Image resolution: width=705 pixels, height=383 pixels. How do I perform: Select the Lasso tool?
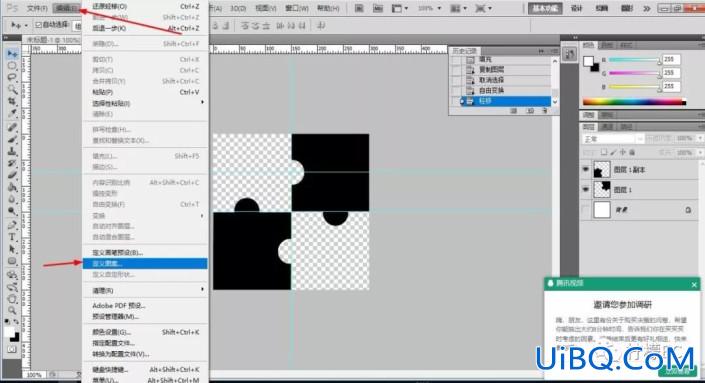click(x=12, y=77)
